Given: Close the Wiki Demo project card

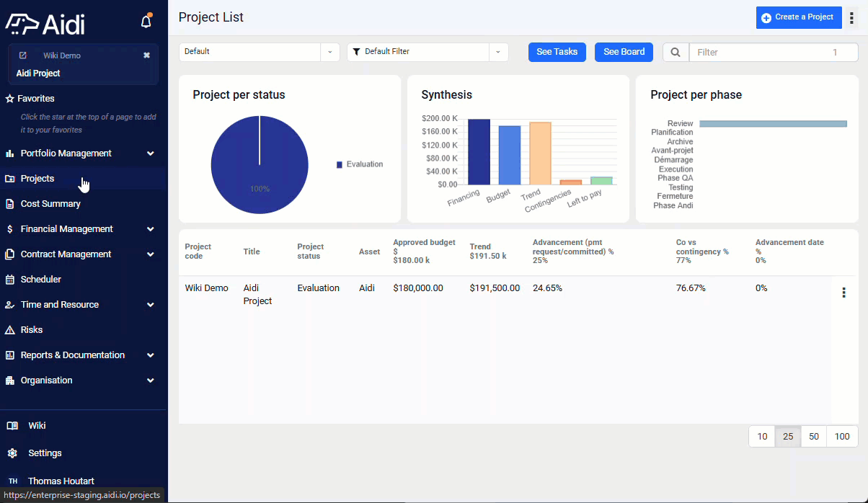Looking at the screenshot, I should pos(147,55).
